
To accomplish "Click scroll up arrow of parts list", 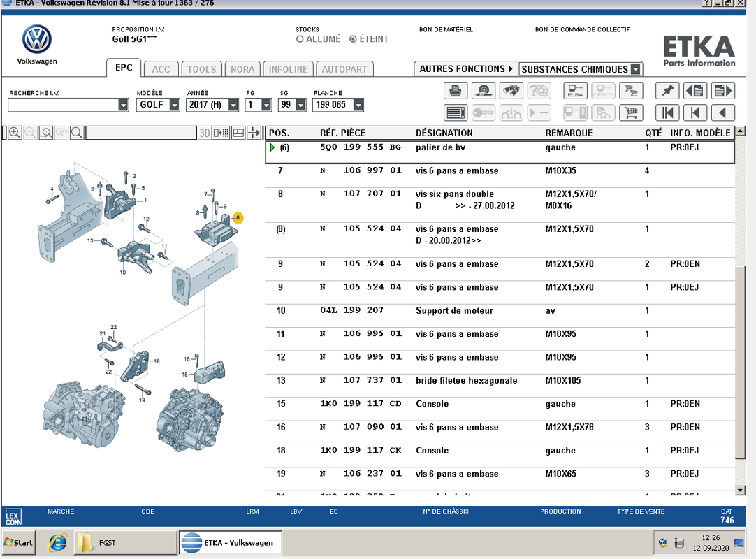I will (x=740, y=131).
